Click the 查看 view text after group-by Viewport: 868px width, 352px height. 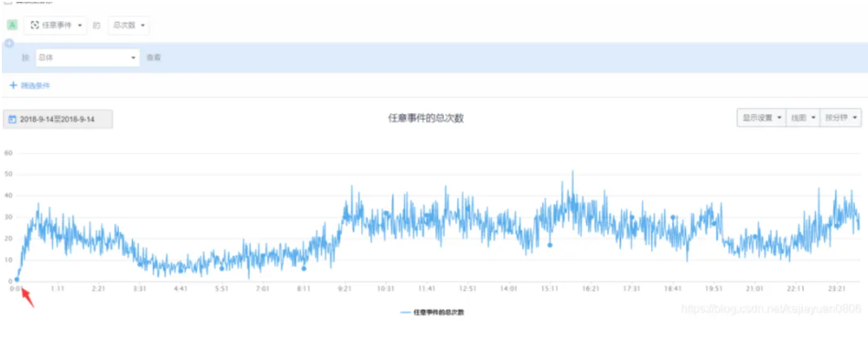pos(154,58)
